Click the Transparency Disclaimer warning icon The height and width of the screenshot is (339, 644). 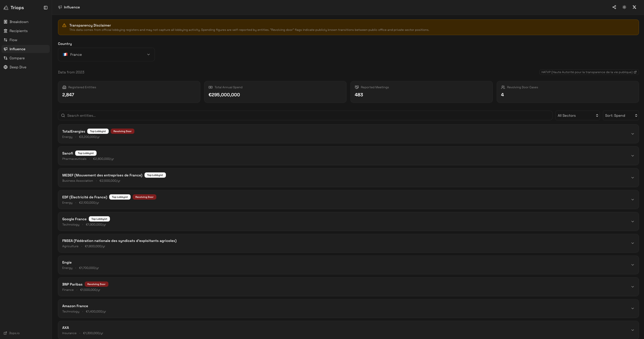pyautogui.click(x=64, y=25)
